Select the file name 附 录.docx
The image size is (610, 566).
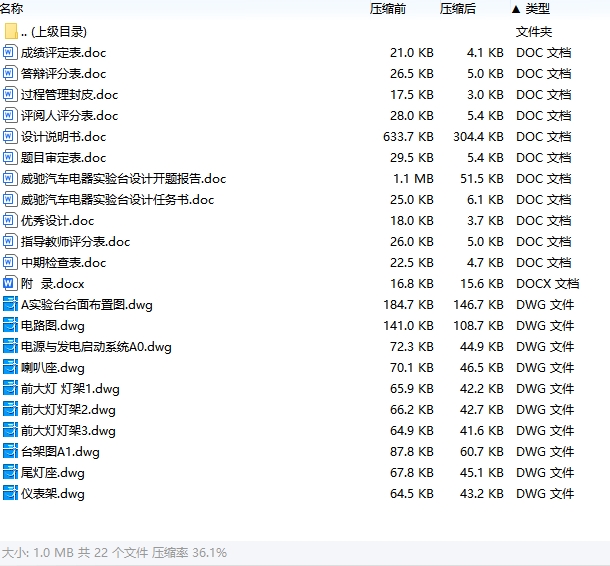click(53, 284)
